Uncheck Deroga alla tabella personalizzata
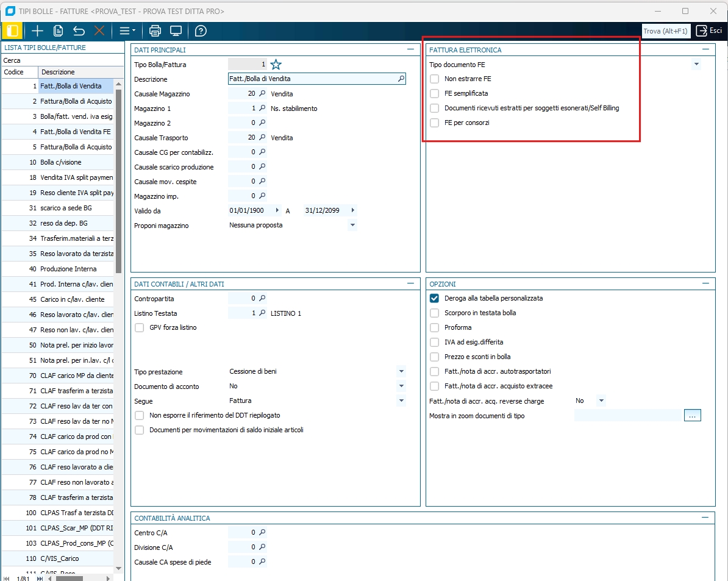 (435, 298)
